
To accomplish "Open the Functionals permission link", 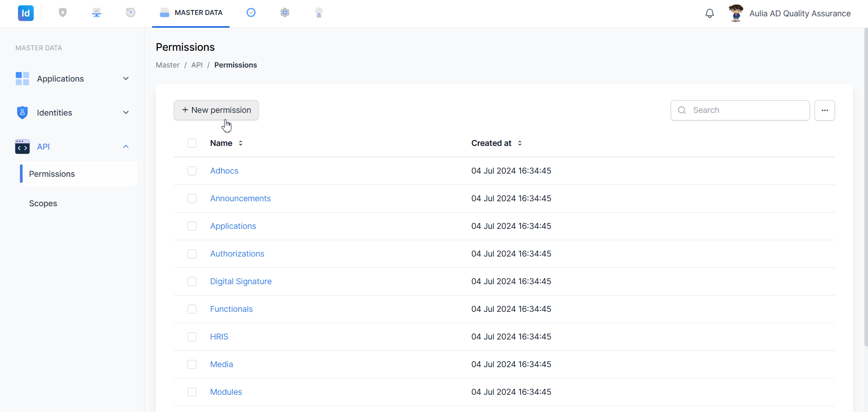I will [231, 309].
